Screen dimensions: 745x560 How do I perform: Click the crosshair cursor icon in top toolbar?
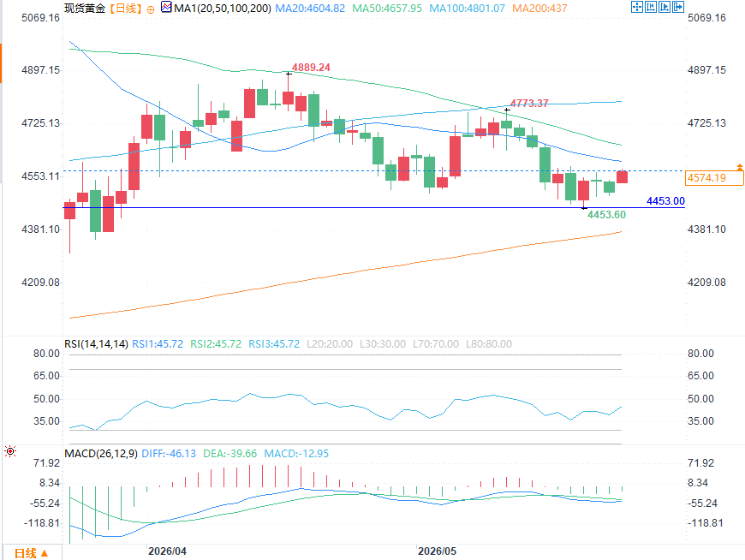pyautogui.click(x=636, y=7)
